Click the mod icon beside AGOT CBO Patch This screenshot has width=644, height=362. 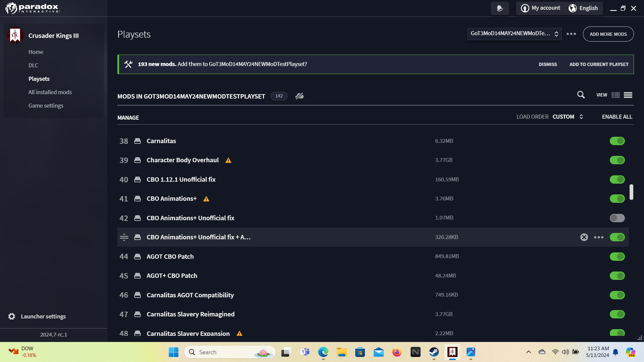click(138, 257)
